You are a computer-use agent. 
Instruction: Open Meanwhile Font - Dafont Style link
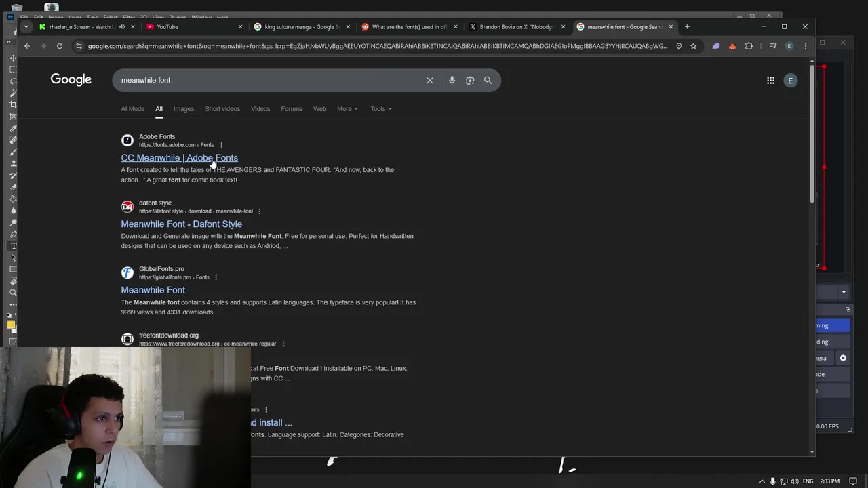(x=182, y=224)
